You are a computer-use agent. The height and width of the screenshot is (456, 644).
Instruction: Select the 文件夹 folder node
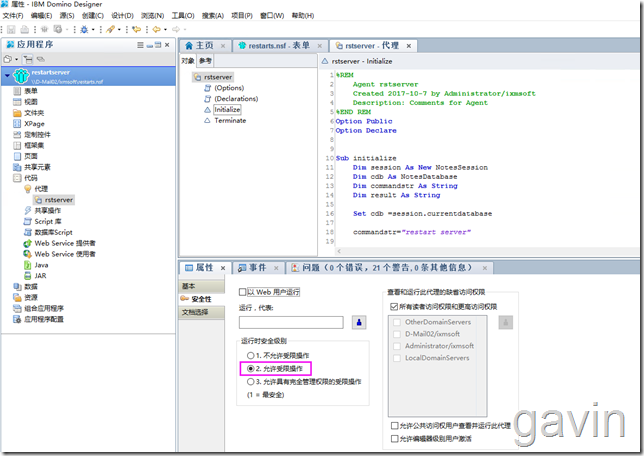click(28, 113)
